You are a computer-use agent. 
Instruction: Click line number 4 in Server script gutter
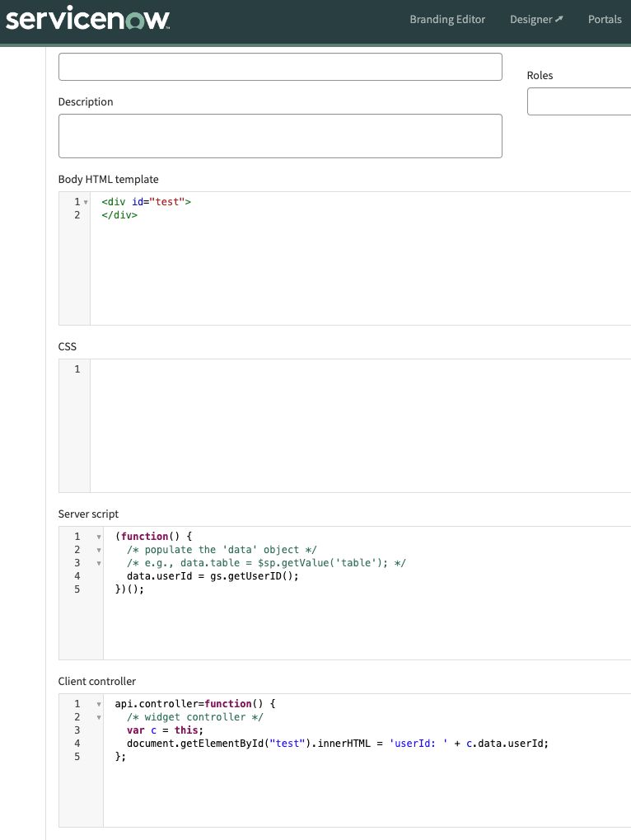coord(77,576)
